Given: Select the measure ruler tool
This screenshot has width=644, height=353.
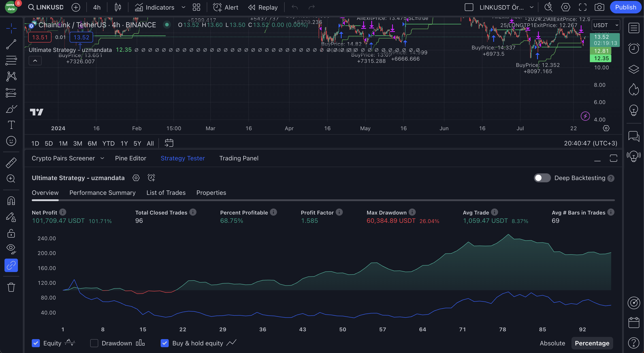Looking at the screenshot, I should pos(11,162).
